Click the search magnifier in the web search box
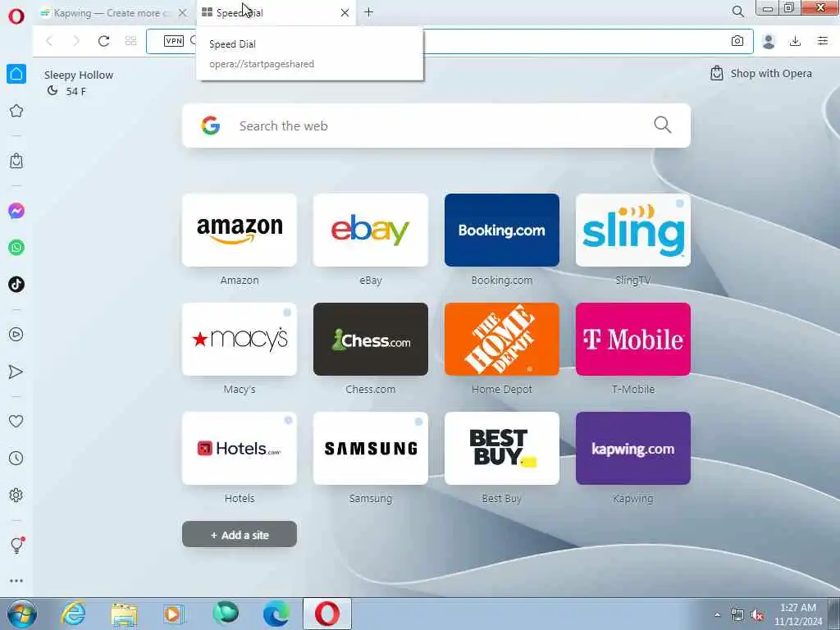 pyautogui.click(x=663, y=125)
